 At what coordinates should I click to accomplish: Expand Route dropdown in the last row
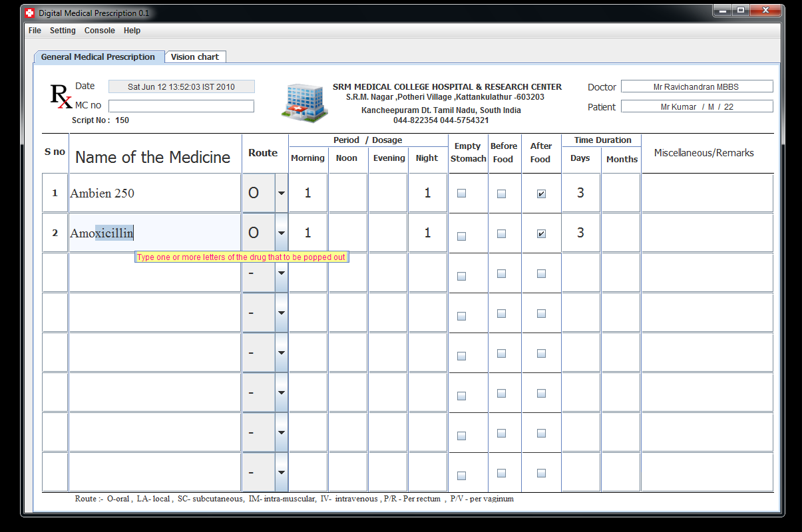tap(280, 472)
